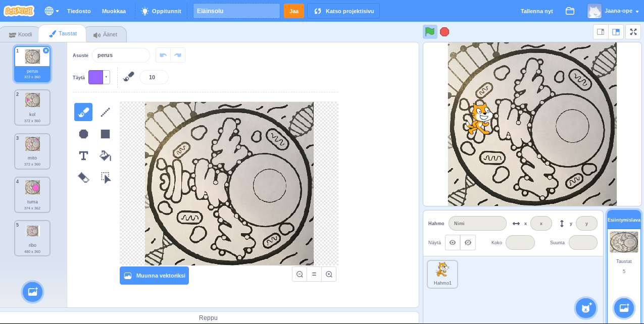Select the Line drawing tool

click(105, 112)
